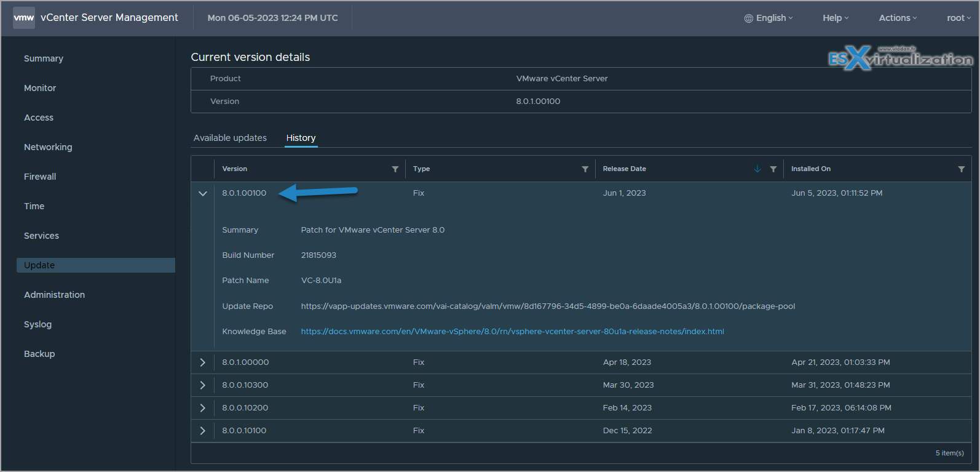The width and height of the screenshot is (980, 472).
Task: Open the Installed On filter icon
Action: pos(962,169)
